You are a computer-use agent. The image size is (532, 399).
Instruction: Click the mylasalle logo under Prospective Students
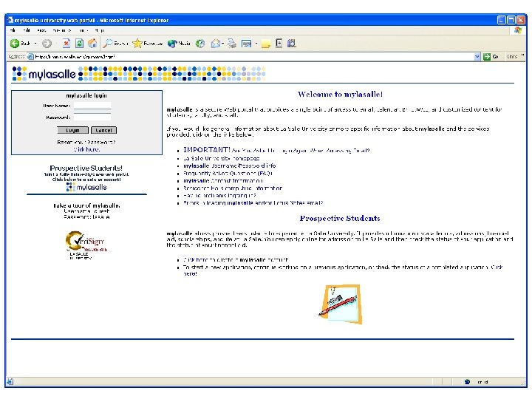(x=86, y=187)
